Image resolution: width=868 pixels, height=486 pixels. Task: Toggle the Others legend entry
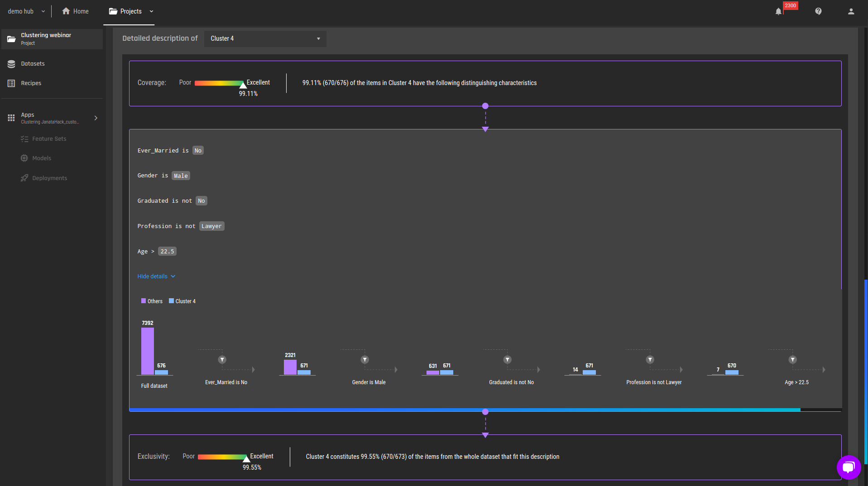[152, 301]
